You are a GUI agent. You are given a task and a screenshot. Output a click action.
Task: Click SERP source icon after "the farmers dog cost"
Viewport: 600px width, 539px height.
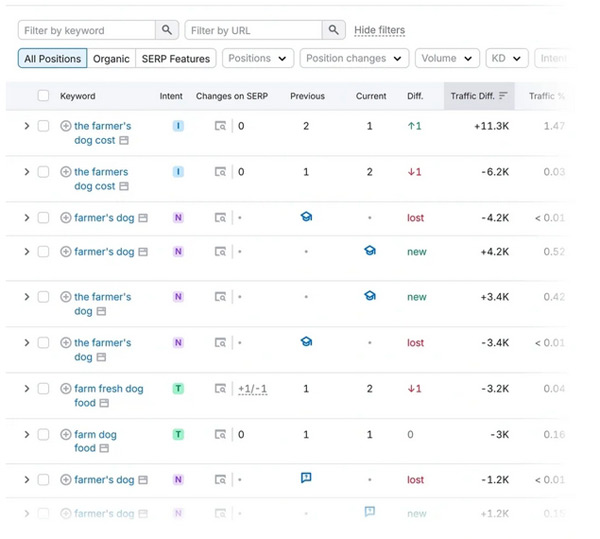tap(124, 187)
